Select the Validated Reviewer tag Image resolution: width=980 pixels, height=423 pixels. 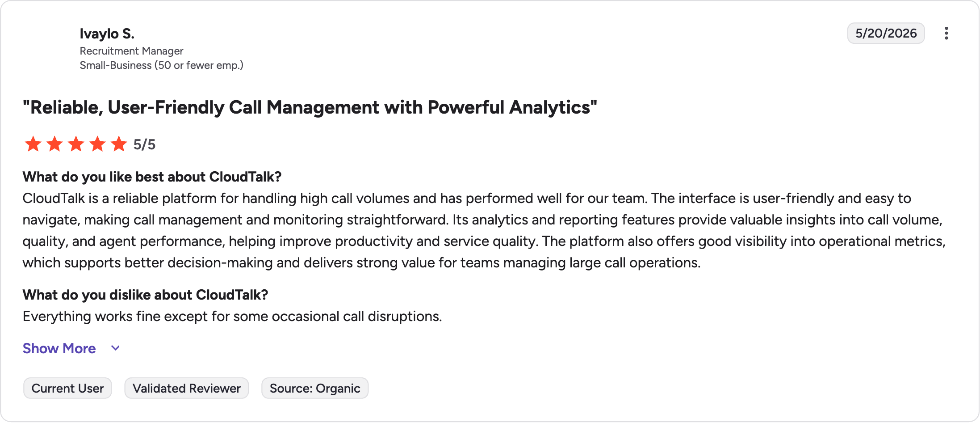[x=187, y=388]
